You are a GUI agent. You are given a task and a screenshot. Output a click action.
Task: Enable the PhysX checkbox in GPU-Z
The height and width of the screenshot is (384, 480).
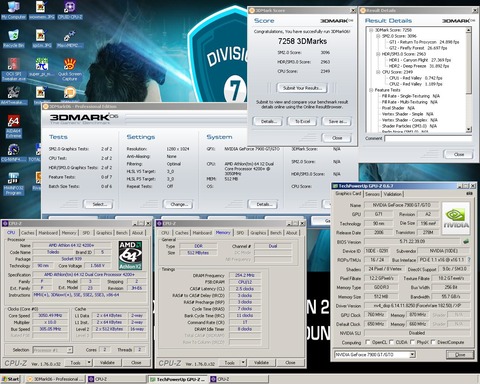coord(412,342)
